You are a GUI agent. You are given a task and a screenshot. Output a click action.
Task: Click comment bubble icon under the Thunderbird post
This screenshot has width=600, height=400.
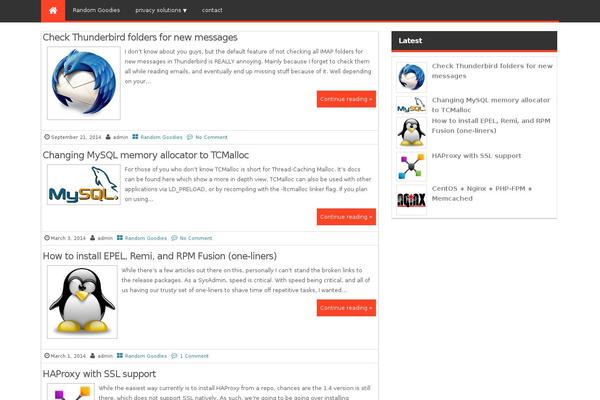point(190,137)
